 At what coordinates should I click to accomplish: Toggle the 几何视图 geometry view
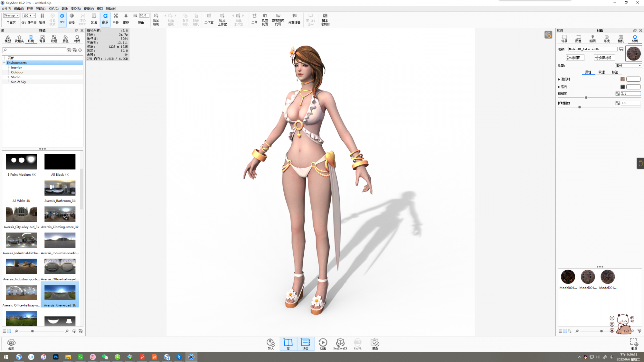pyautogui.click(x=265, y=19)
